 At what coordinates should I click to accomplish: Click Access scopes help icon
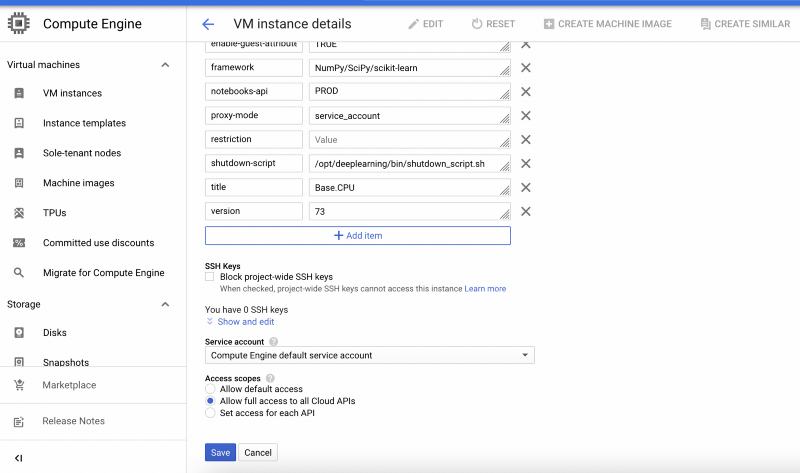click(270, 379)
